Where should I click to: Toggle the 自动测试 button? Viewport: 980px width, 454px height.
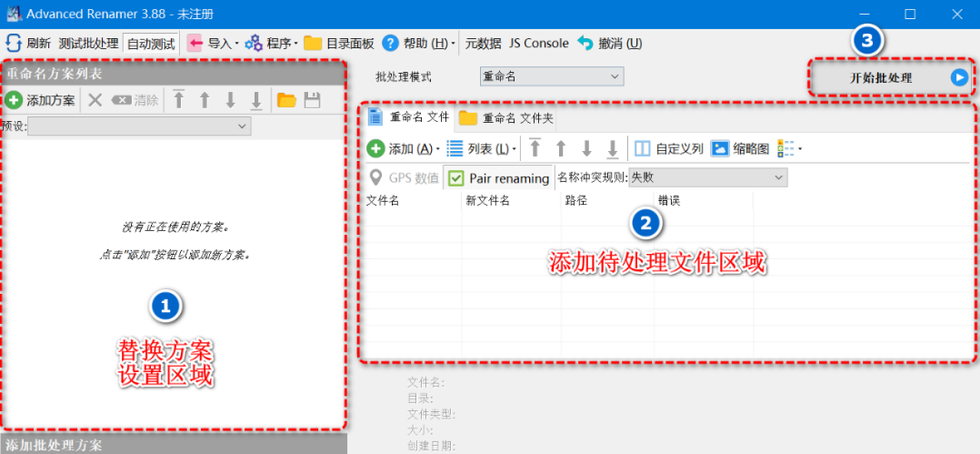[151, 44]
